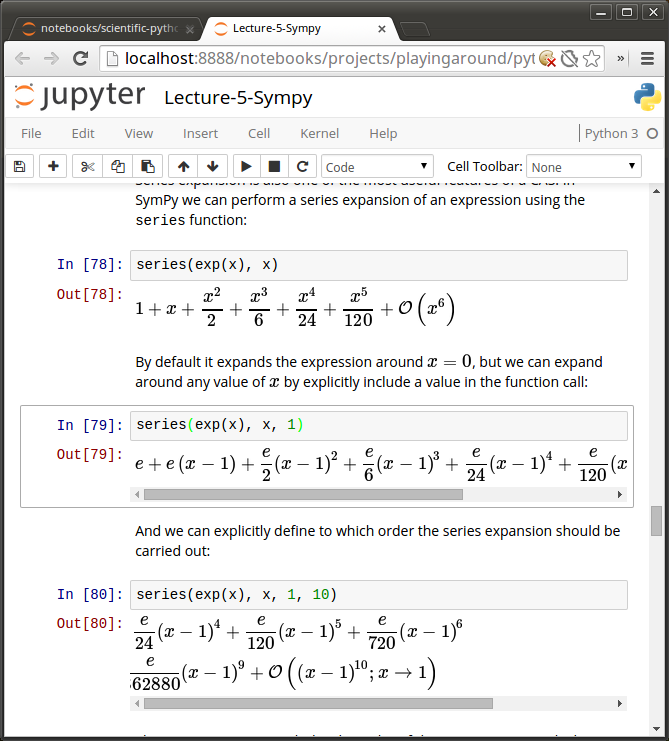
Task: Close the Lecture-5-Sympy browser tab
Action: 382,29
